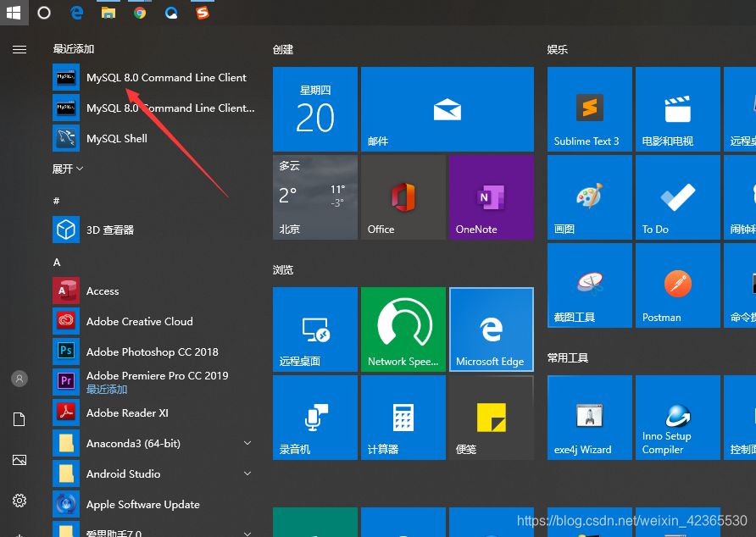
Task: Open Chrome from the taskbar
Action: [140, 13]
